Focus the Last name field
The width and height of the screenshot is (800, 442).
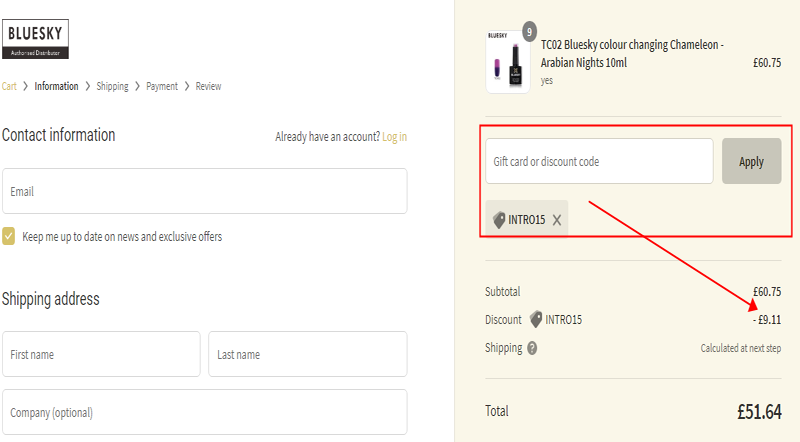308,354
